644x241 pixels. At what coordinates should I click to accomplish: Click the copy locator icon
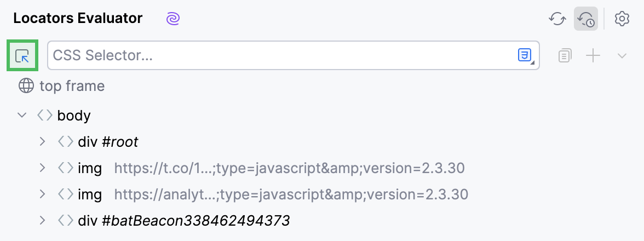click(565, 55)
